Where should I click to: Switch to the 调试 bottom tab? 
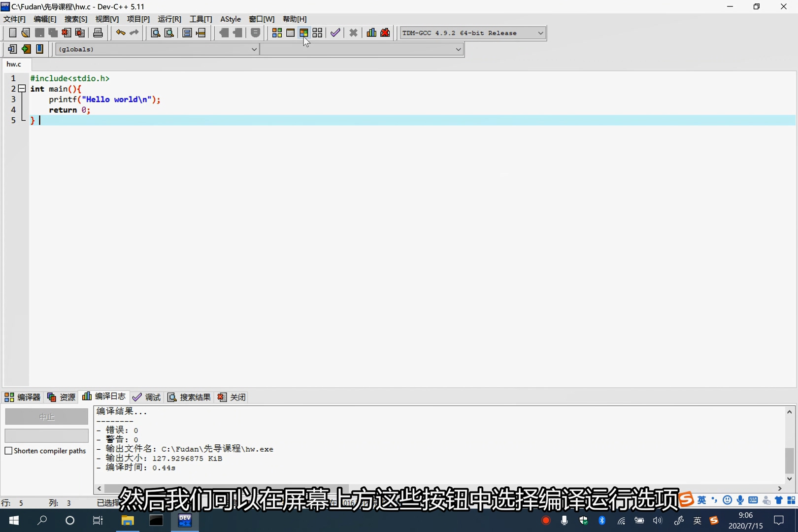[147, 397]
